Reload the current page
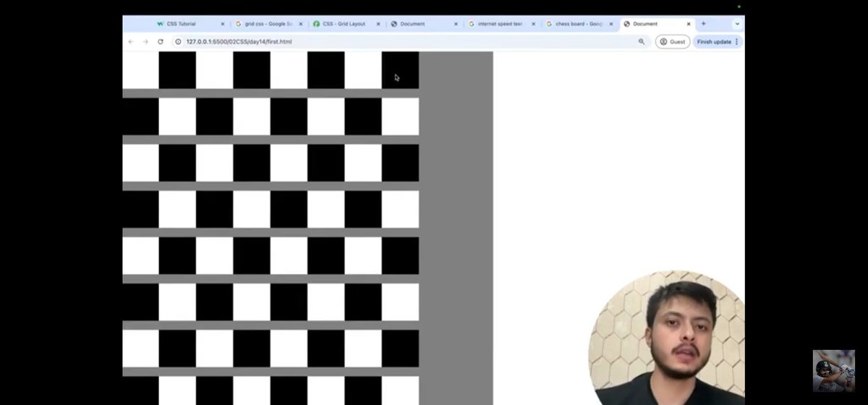868x405 pixels. pos(161,42)
